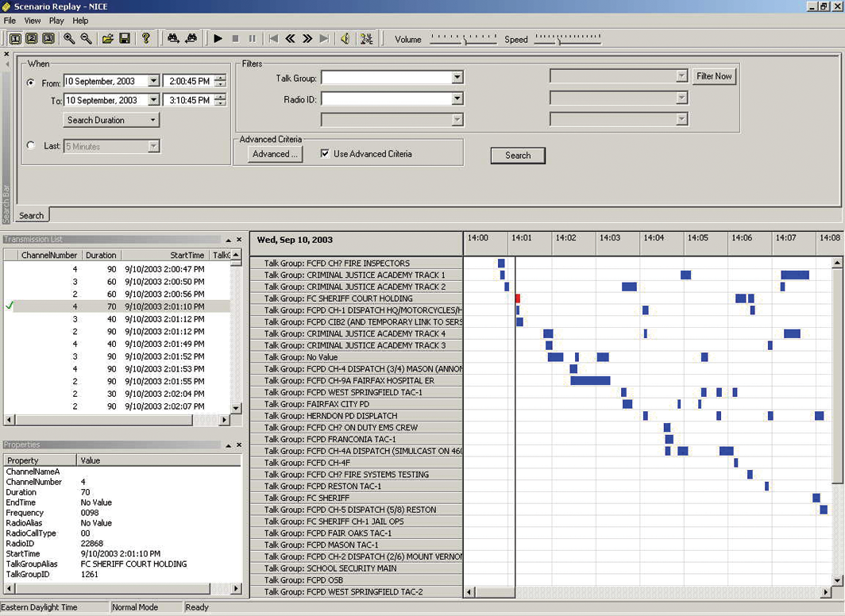Click the Advanced... button
This screenshot has width=845, height=616.
pos(276,154)
